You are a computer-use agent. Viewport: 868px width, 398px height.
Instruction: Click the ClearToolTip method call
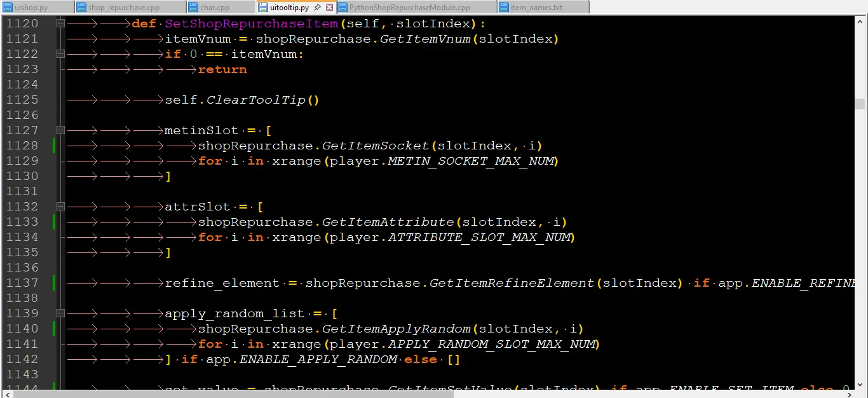(x=256, y=100)
